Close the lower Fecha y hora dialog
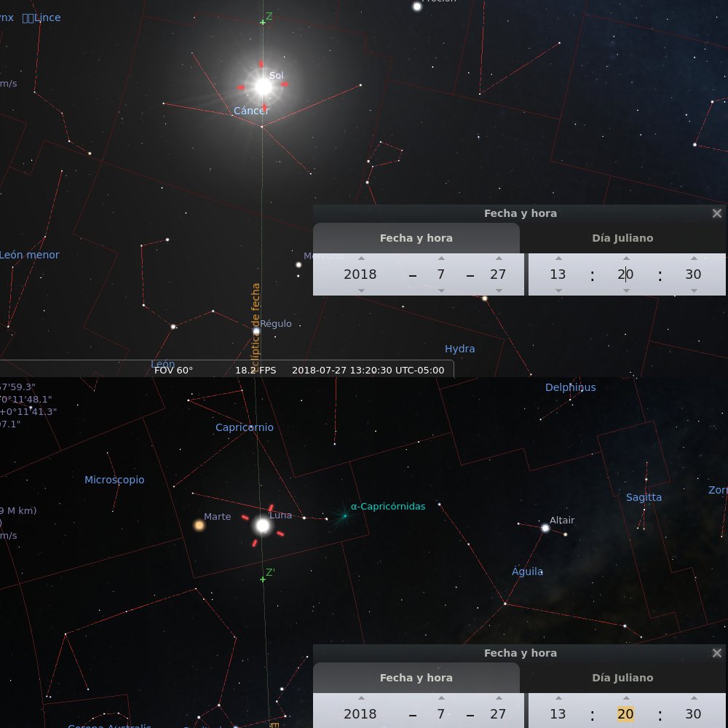 pyautogui.click(x=717, y=653)
